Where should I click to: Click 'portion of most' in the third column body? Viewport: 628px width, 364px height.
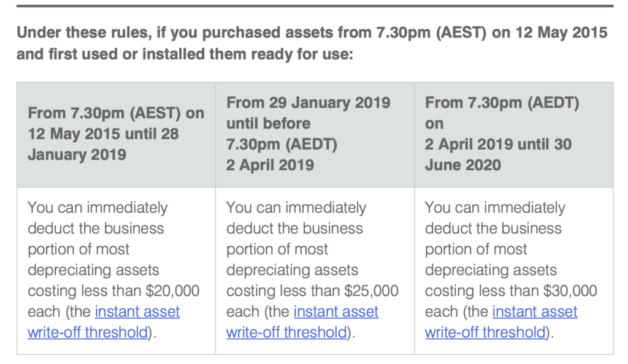476,249
